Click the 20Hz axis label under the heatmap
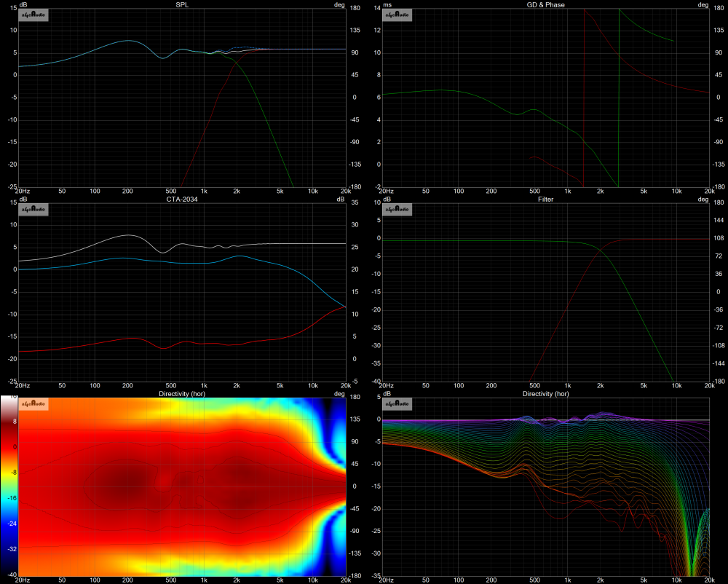728x584 pixels. click(22, 580)
